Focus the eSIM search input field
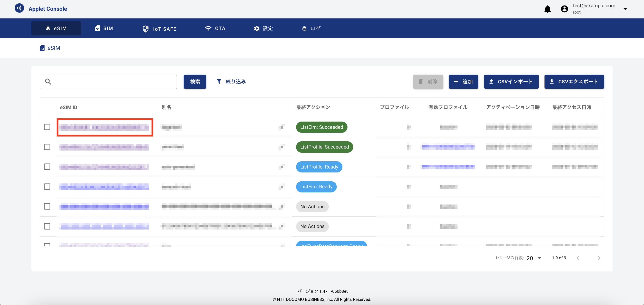This screenshot has width=644, height=305. (x=112, y=82)
